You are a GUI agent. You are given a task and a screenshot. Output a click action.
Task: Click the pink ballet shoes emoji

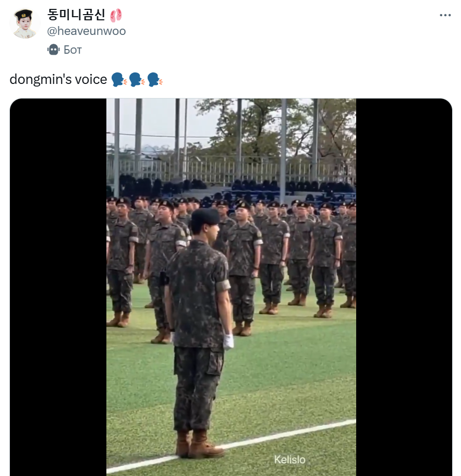tap(116, 15)
